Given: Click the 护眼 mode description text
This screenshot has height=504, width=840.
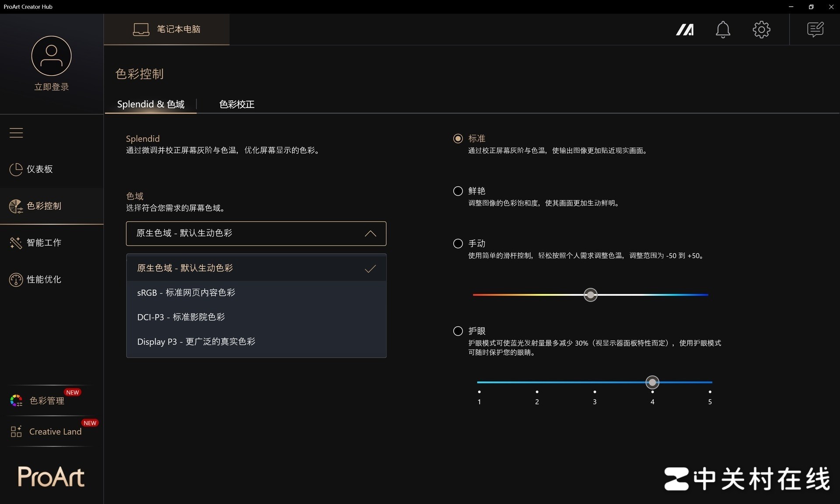Looking at the screenshot, I should (595, 348).
